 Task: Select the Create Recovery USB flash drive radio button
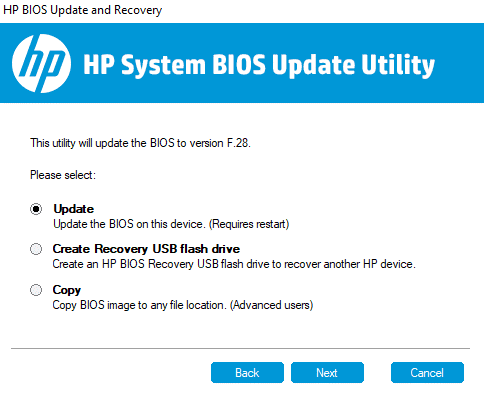coord(36,249)
